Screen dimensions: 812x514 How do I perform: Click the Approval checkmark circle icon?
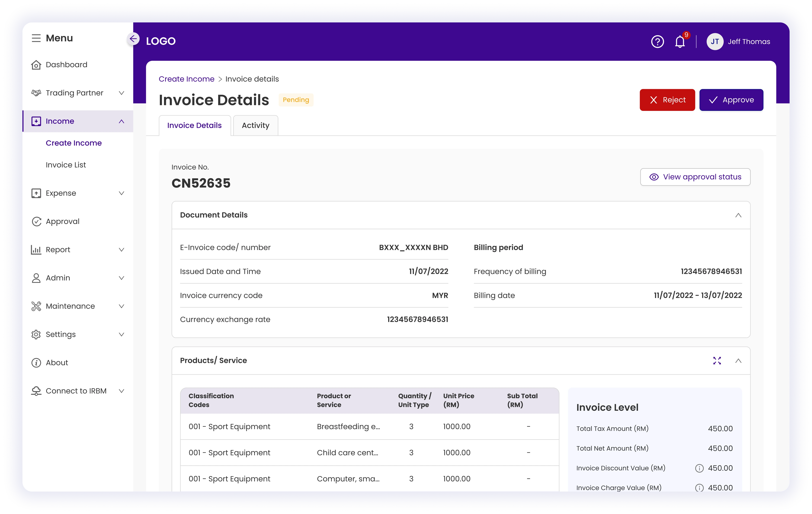[36, 221]
